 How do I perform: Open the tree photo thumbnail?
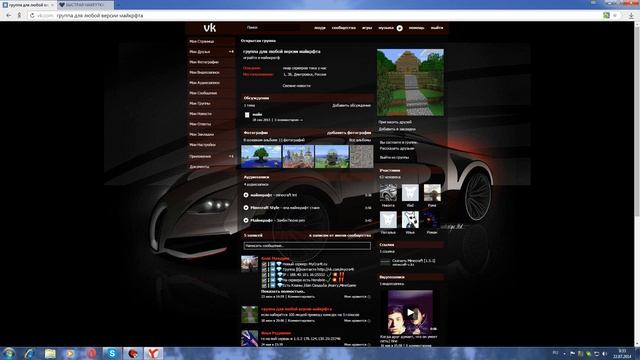click(261, 156)
